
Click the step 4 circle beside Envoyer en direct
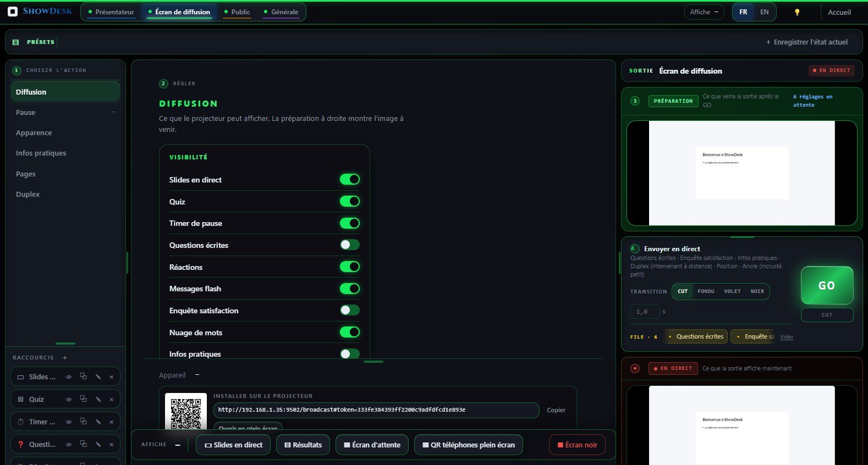click(635, 248)
